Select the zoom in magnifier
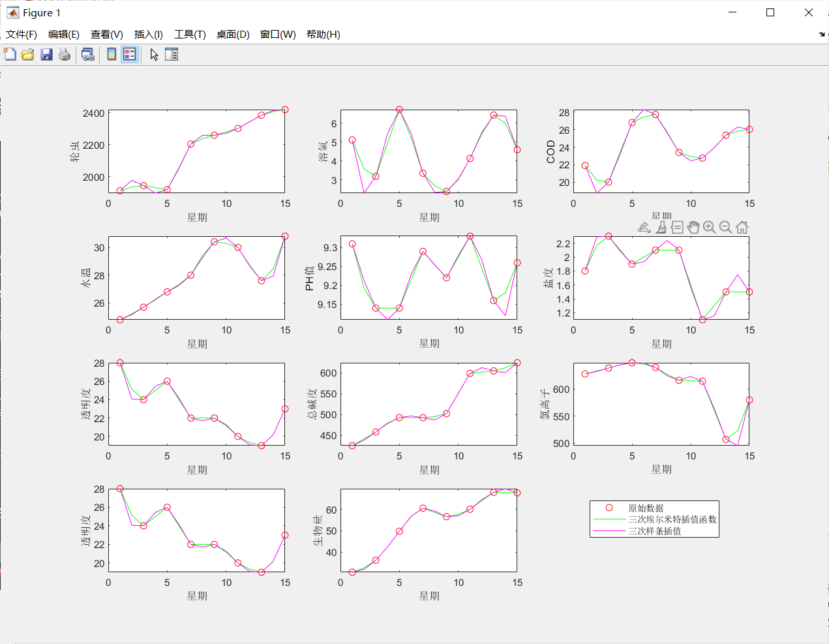Viewport: 829px width, 644px height. coord(709,227)
